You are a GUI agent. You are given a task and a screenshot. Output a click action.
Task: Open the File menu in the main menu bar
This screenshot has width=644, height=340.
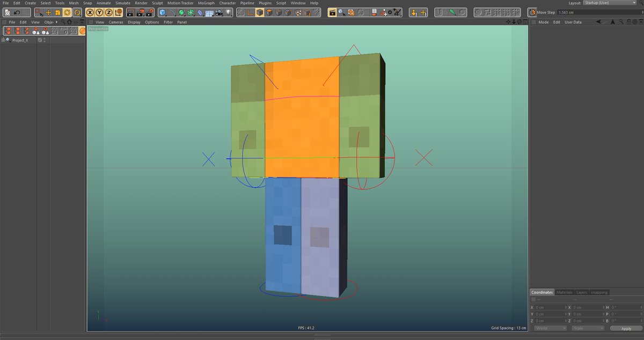(5, 3)
